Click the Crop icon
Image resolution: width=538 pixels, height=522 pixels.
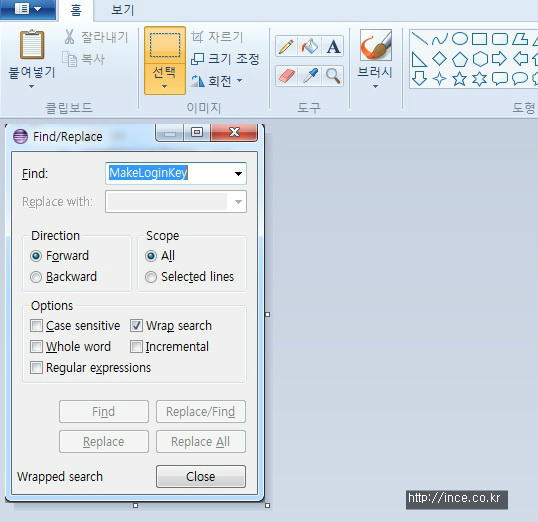(x=197, y=37)
